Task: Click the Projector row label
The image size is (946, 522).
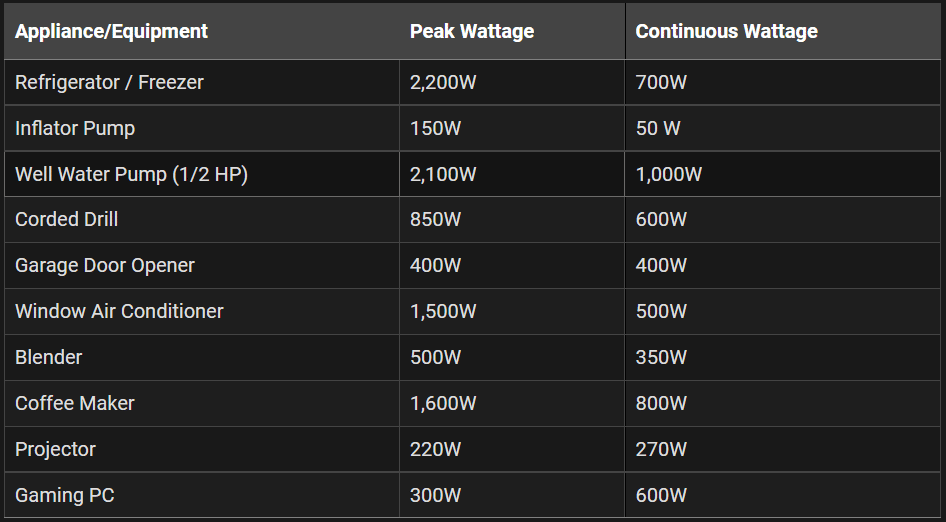Action: [x=55, y=450]
